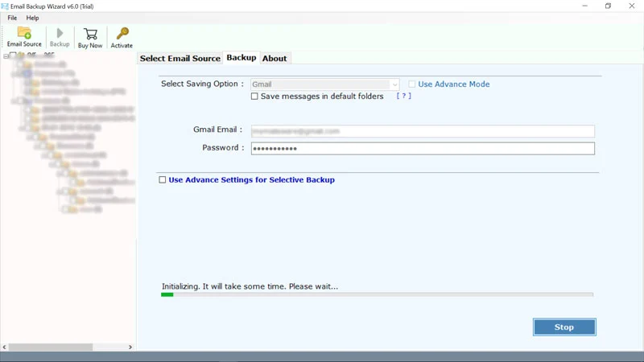644x362 pixels.
Task: Collapse the root node of folder tree
Action: pyautogui.click(x=6, y=56)
